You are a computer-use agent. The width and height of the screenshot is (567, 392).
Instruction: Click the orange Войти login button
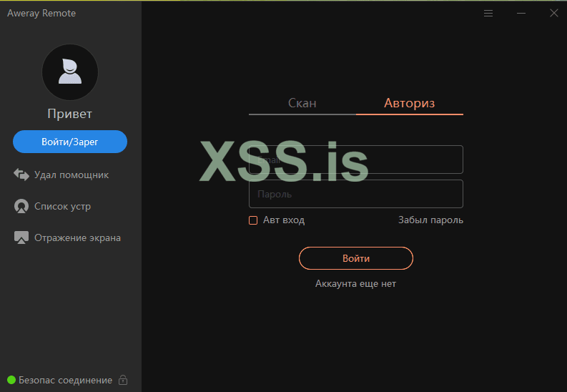[x=356, y=258]
